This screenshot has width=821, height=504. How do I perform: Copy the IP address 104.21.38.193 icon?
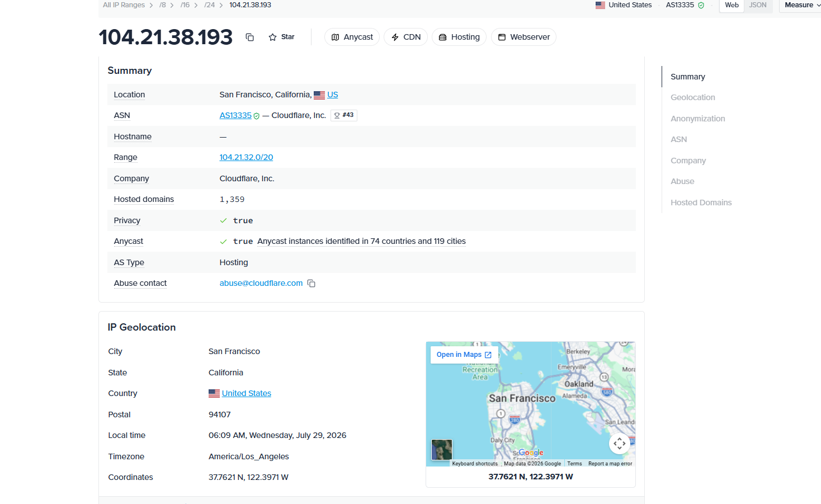click(250, 37)
